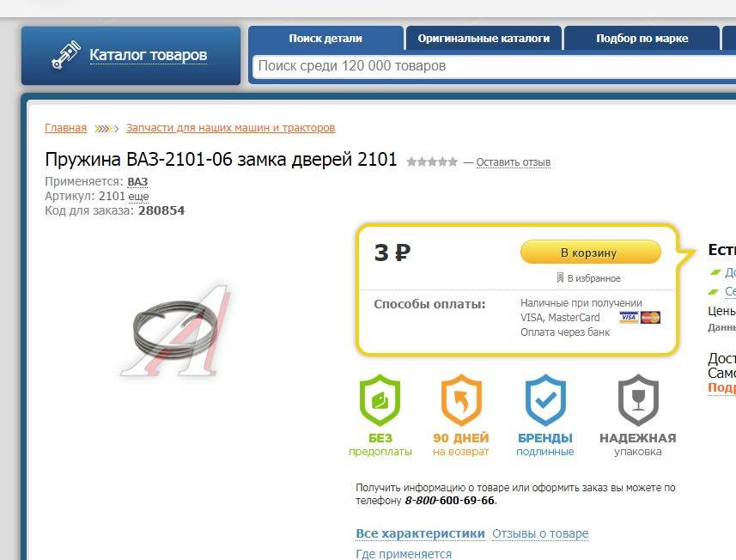Click into the search field for 120 000 товаров

point(495,66)
